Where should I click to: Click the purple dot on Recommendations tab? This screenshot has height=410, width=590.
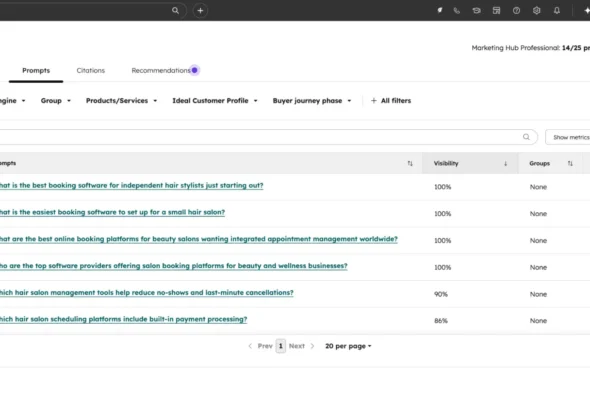coord(195,70)
